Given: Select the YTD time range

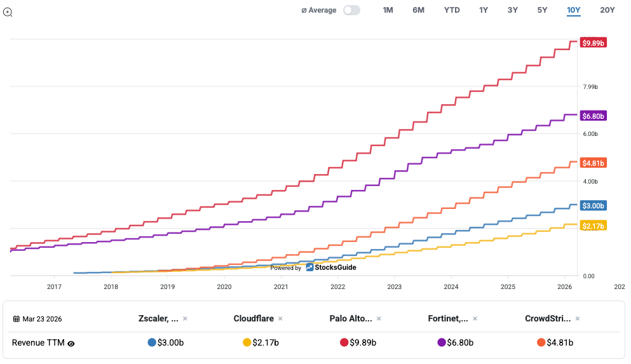Looking at the screenshot, I should tap(452, 10).
